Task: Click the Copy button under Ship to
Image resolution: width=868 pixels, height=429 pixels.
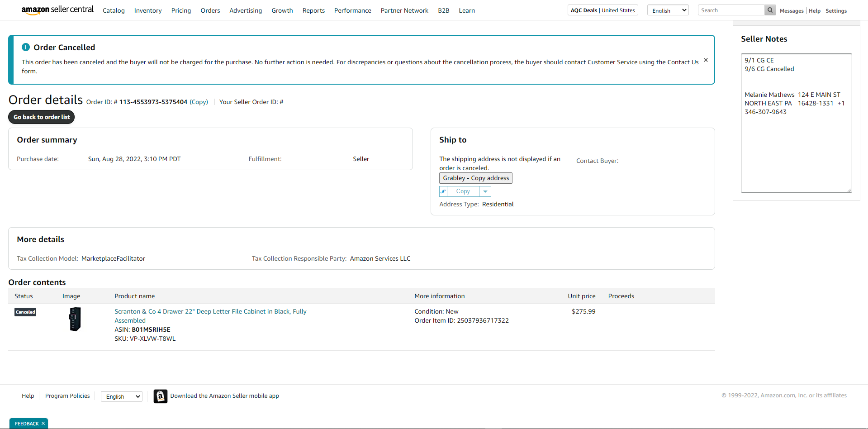Action: (463, 191)
